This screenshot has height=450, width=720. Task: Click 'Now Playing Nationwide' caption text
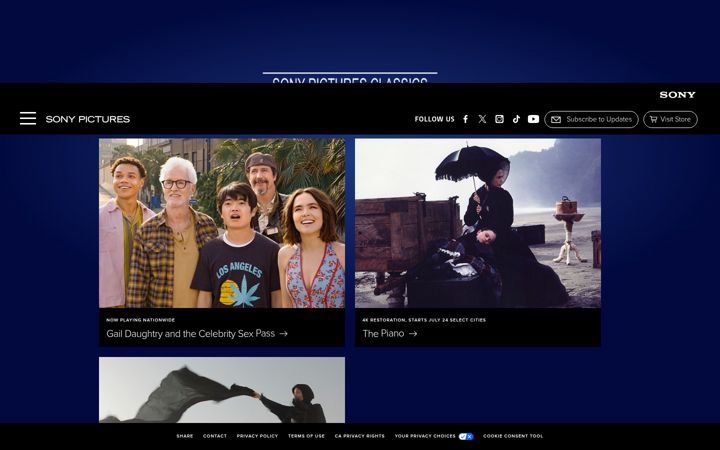click(x=141, y=320)
